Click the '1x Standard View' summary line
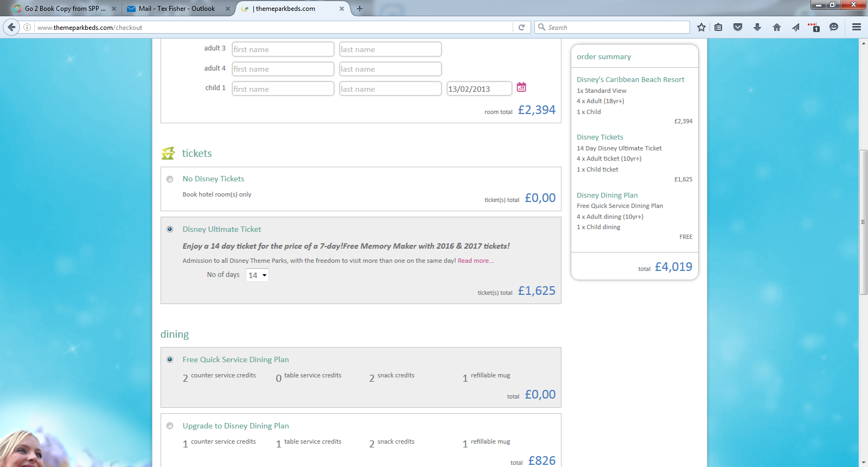The width and height of the screenshot is (868, 467). [x=602, y=91]
